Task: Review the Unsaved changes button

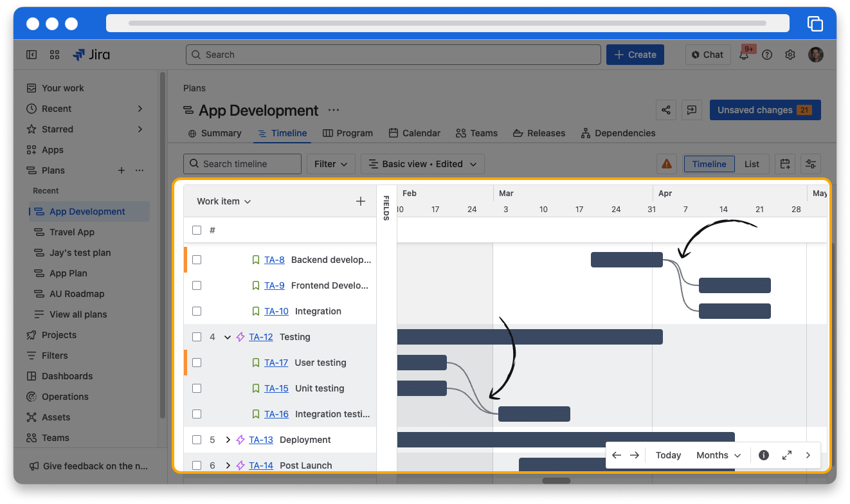Action: (765, 110)
